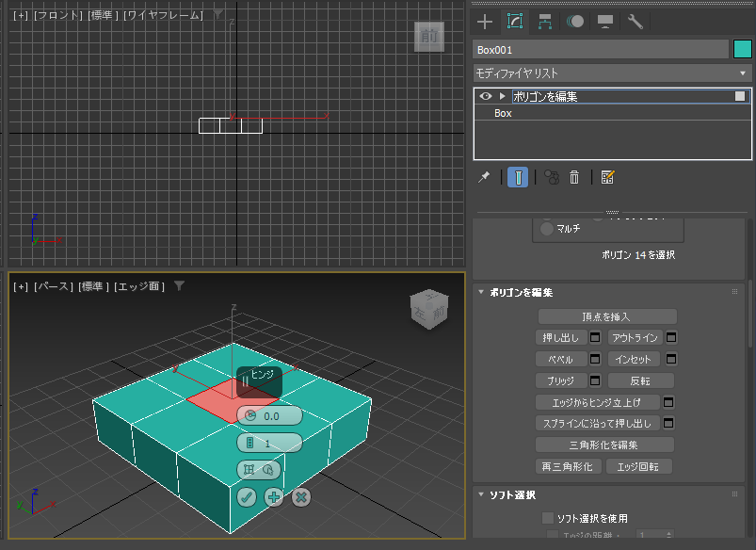The image size is (756, 550).
Task: Click the ベベル button
Action: click(561, 359)
